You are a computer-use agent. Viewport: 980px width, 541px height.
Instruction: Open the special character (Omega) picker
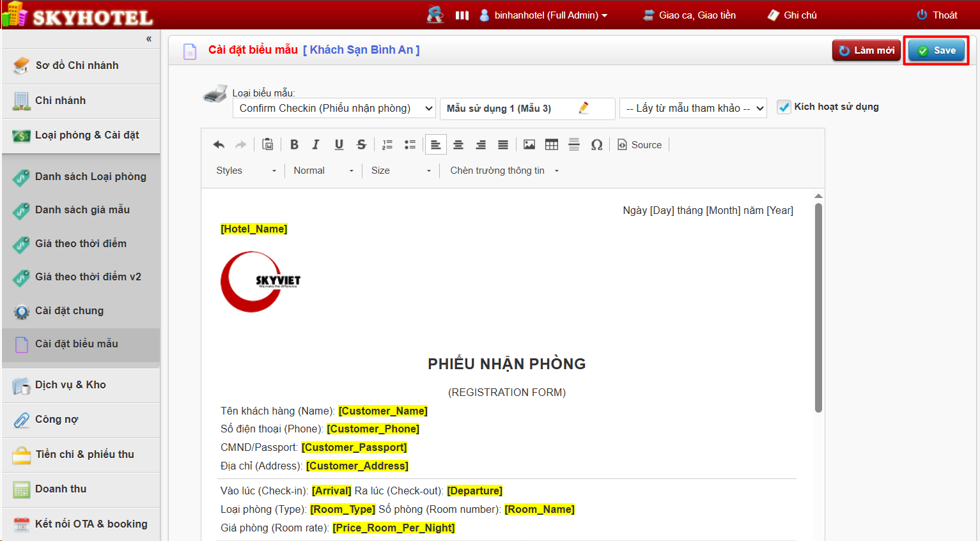(x=596, y=145)
